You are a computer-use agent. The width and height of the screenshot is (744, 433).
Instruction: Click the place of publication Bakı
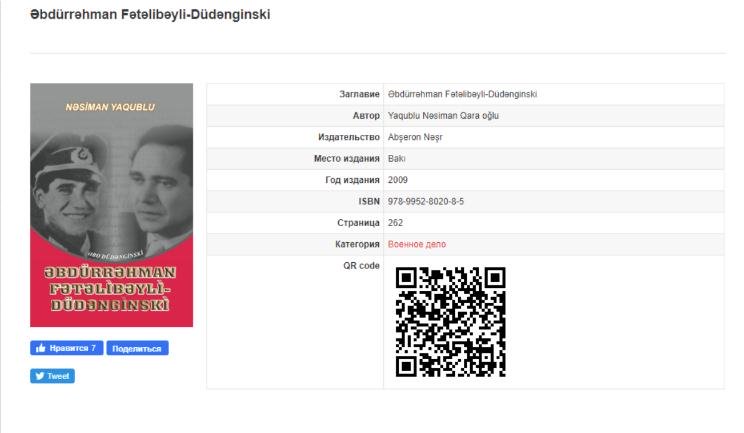tap(396, 159)
